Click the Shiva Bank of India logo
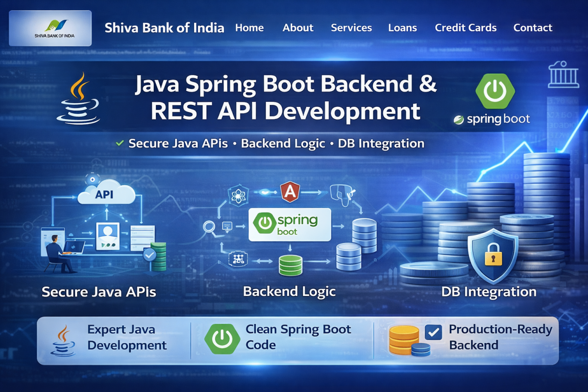 pos(50,28)
